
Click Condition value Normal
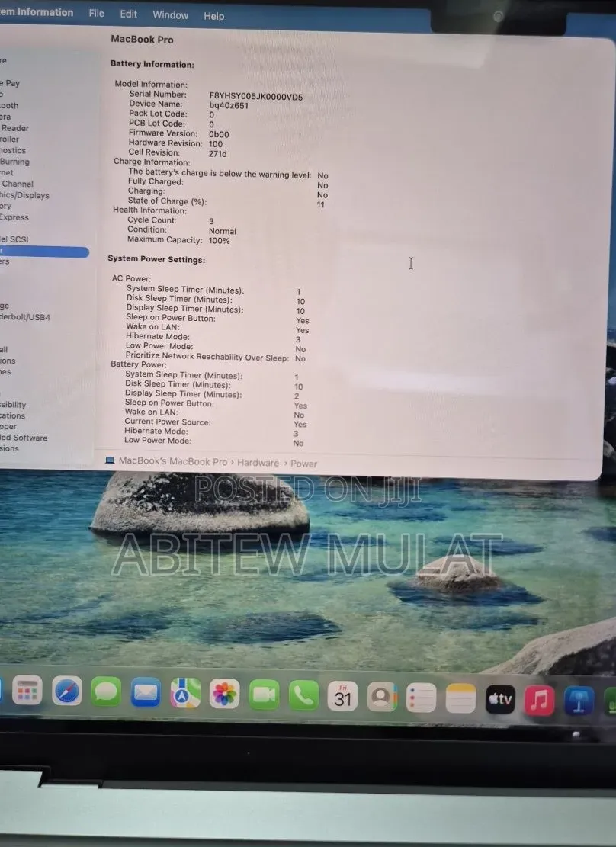[x=223, y=231]
